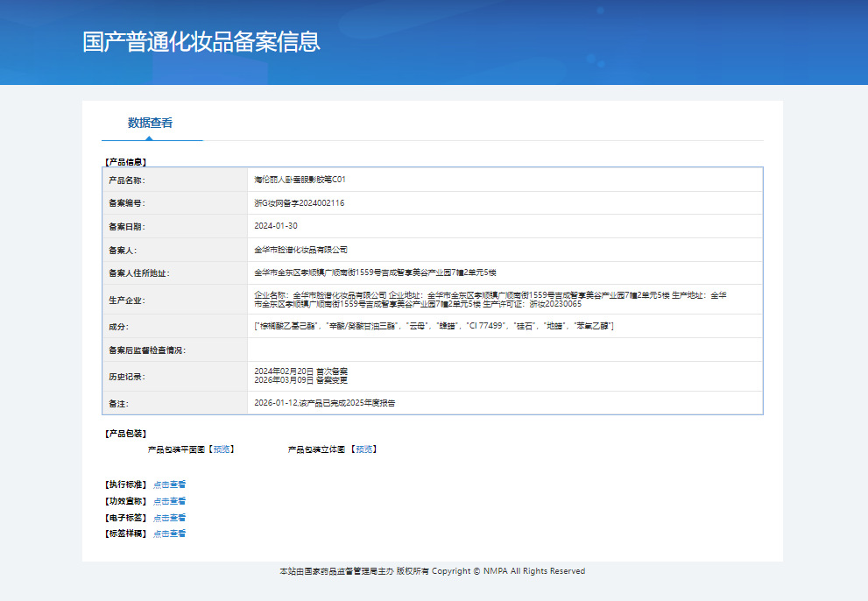This screenshot has height=601, width=868.
Task: Click the 【功效宣称】 label
Action: tap(125, 501)
